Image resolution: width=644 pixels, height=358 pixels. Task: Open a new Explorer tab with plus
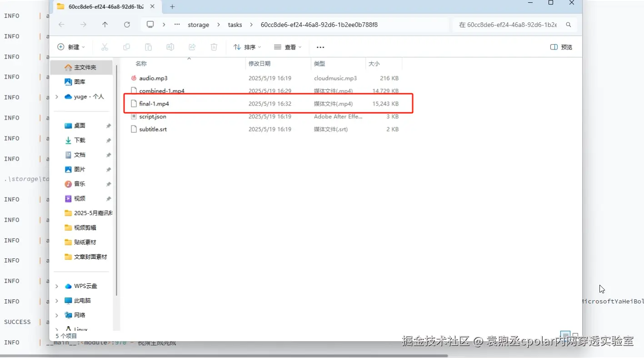pyautogui.click(x=172, y=7)
